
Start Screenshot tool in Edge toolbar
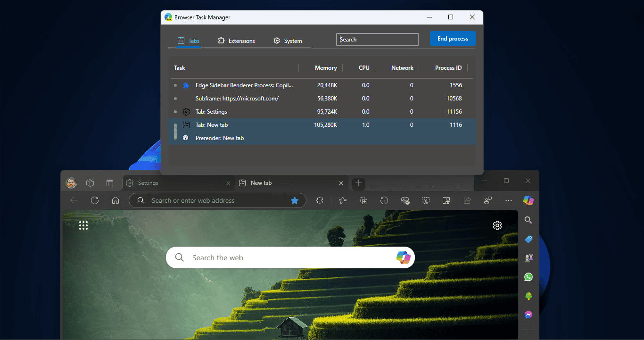[x=426, y=200]
